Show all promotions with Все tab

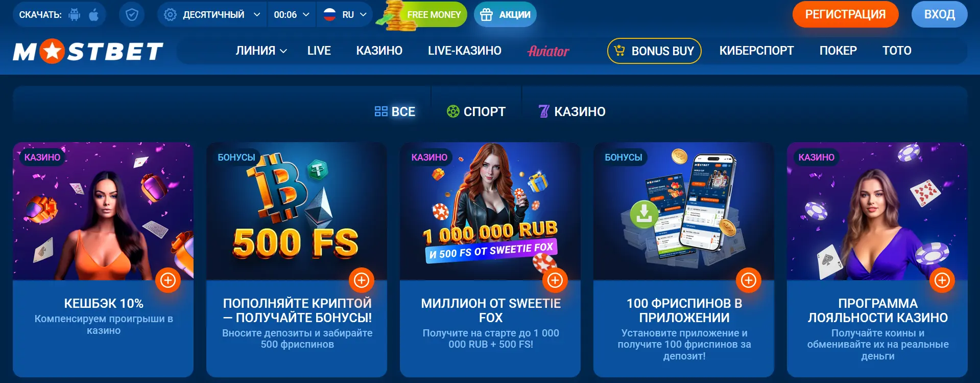(x=395, y=111)
